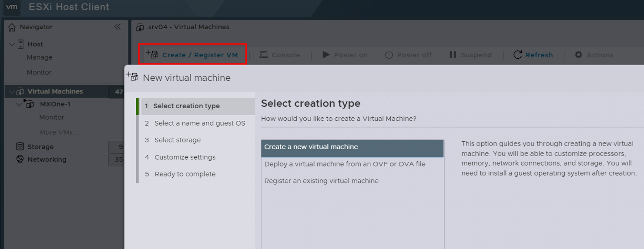Click the Refresh toolbar button
The width and height of the screenshot is (644, 249).
pyautogui.click(x=533, y=55)
